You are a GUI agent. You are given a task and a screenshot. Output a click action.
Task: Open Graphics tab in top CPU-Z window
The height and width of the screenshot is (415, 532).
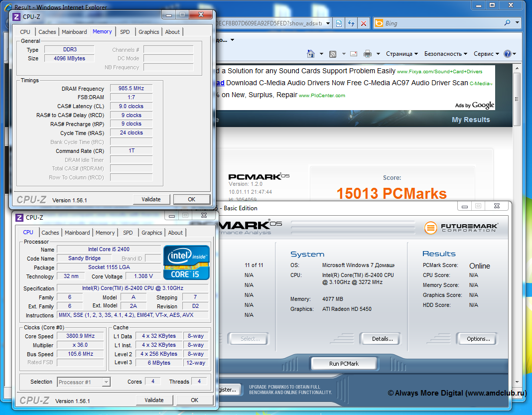148,32
